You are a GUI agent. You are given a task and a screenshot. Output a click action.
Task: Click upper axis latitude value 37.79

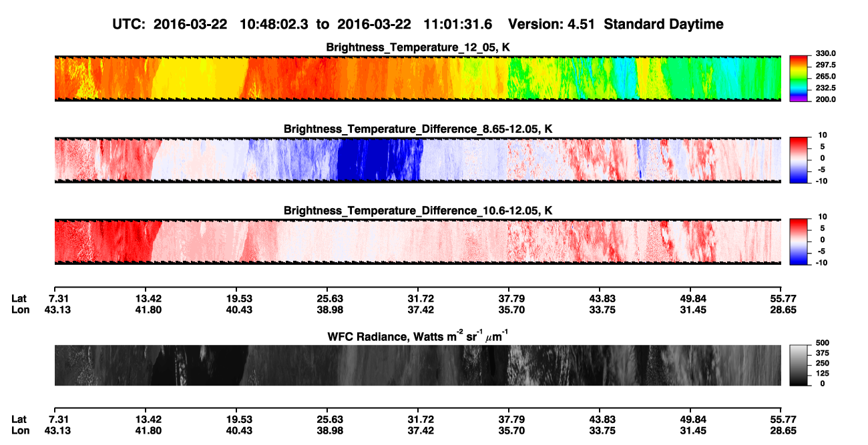coord(511,298)
